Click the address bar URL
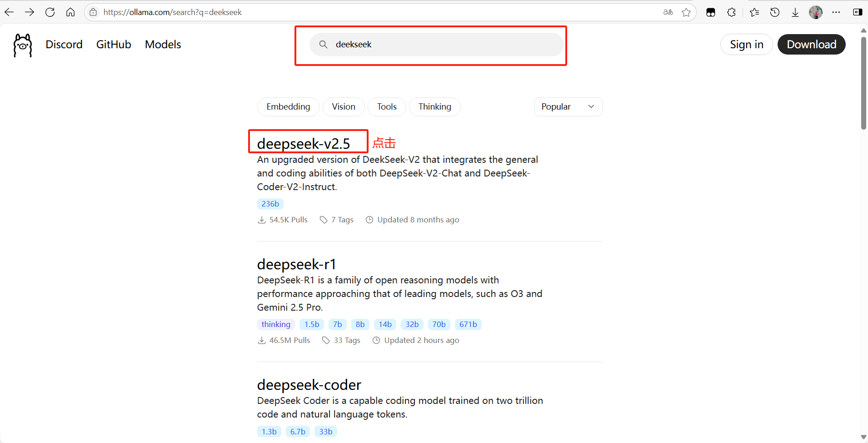 click(x=173, y=12)
